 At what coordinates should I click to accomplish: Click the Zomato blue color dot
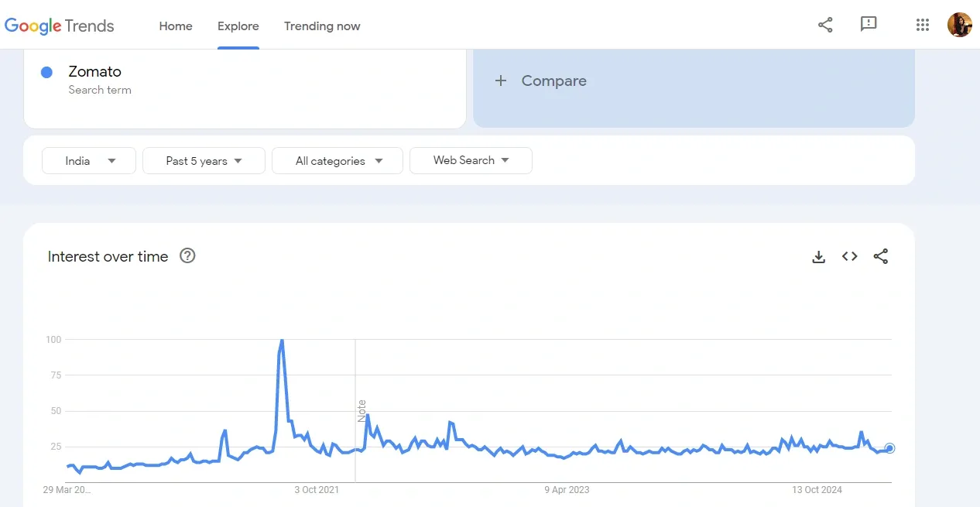tap(46, 72)
